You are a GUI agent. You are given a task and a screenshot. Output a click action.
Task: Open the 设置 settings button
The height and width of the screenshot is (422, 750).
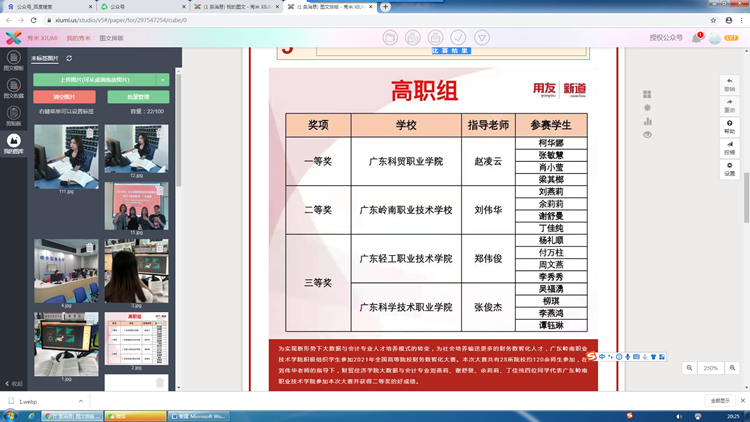729,169
